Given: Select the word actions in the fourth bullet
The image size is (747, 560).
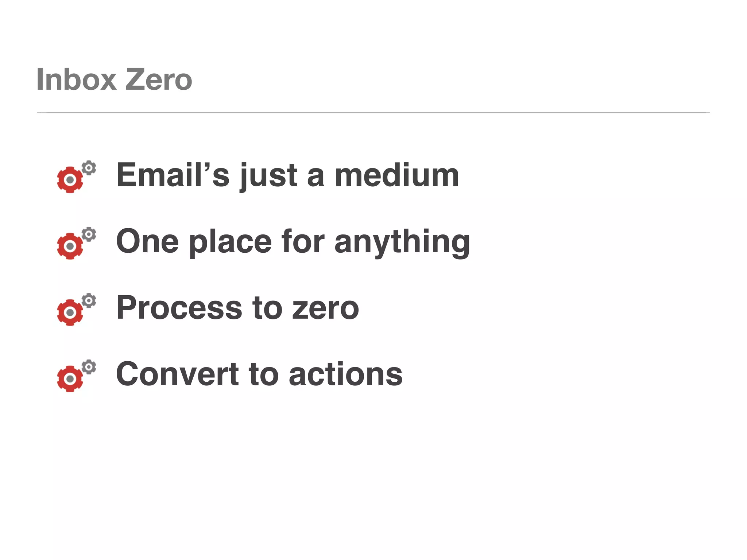Looking at the screenshot, I should click(x=346, y=374).
